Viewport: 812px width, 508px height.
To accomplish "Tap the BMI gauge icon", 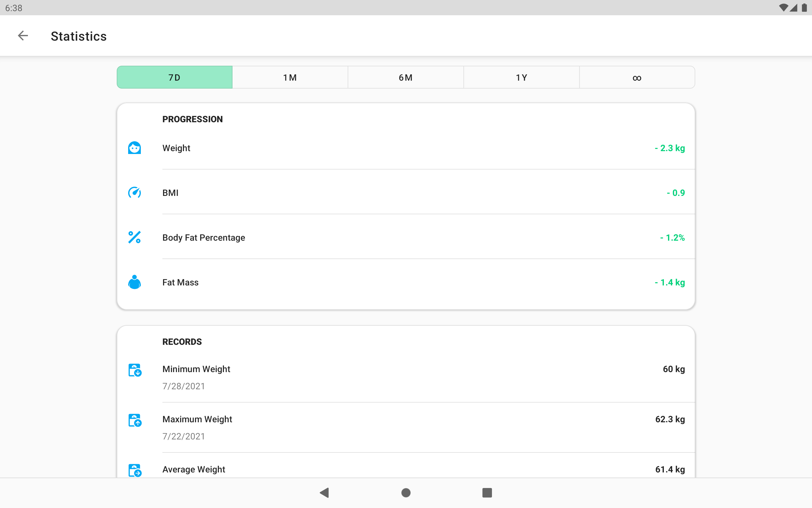I will pos(134,192).
